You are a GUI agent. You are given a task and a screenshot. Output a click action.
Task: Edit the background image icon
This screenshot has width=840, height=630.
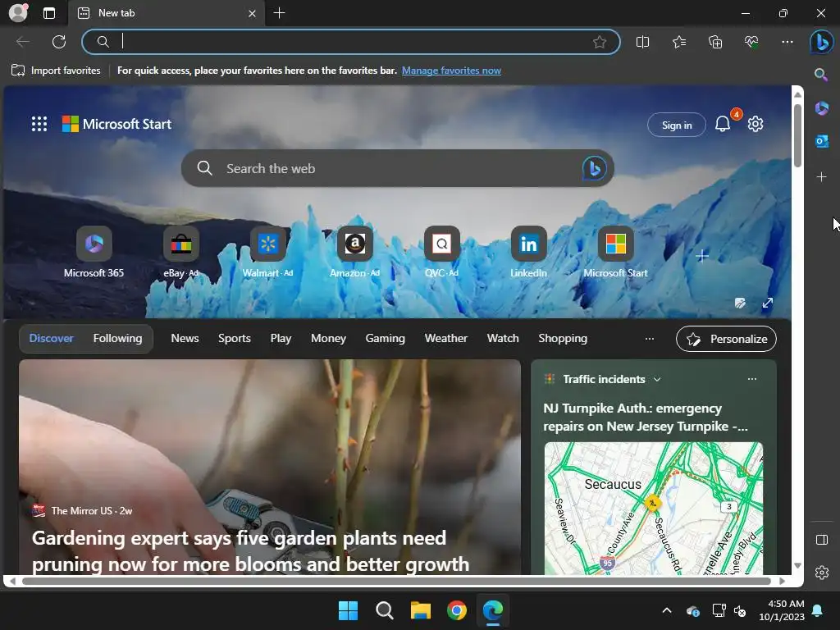(x=740, y=304)
